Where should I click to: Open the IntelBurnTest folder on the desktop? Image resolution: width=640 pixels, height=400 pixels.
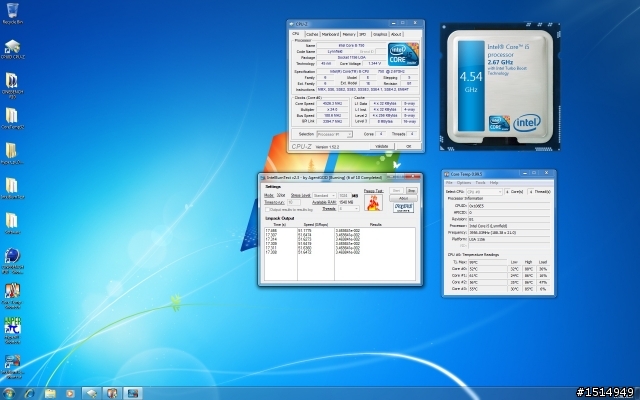coord(12,189)
